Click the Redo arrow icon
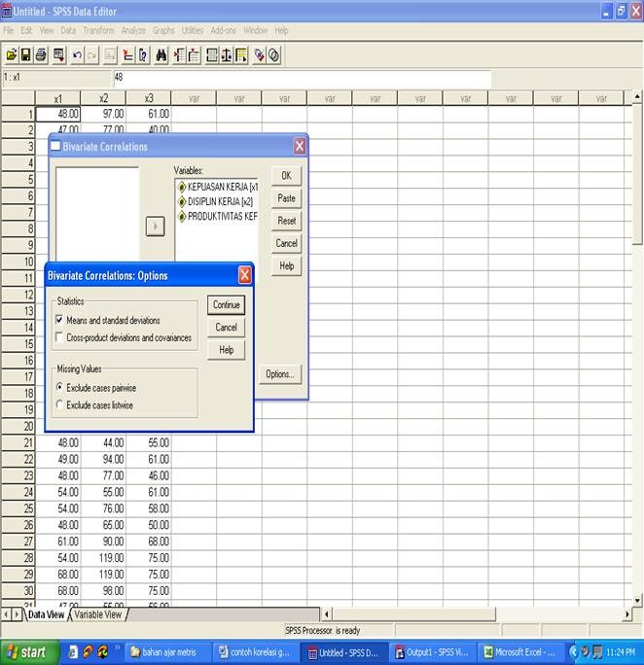The width and height of the screenshot is (644, 665). coord(91,55)
